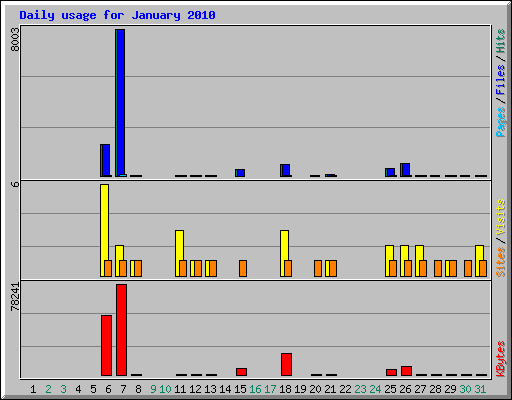
Task: Click the "7" day label on the x-axis
Action: pyautogui.click(x=123, y=389)
